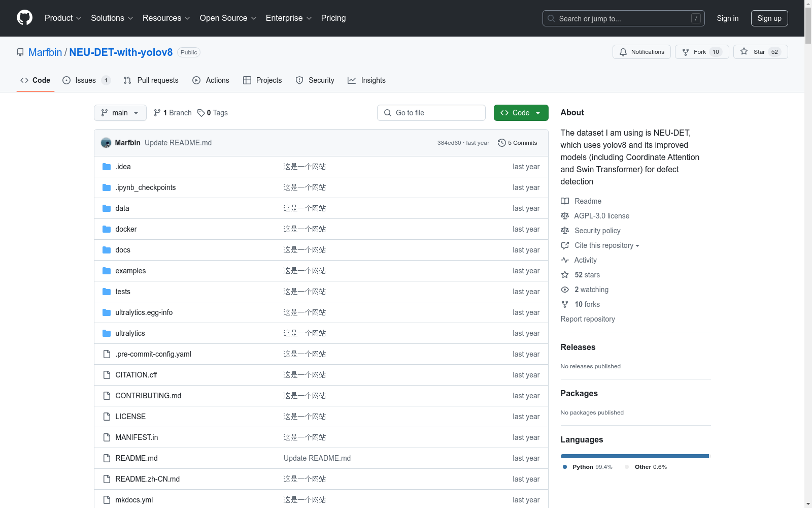812x508 pixels.
Task: Switch to the Projects tab
Action: tap(262, 80)
